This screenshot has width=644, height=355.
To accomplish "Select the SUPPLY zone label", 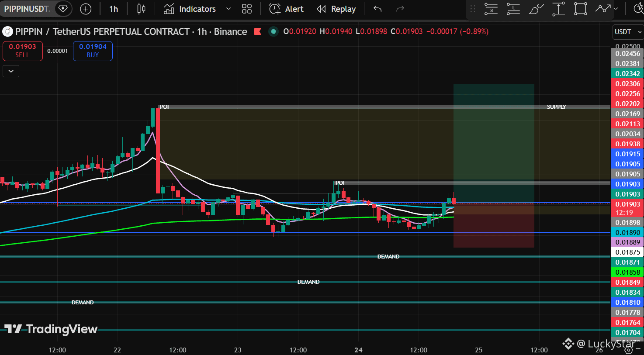I will pyautogui.click(x=556, y=107).
